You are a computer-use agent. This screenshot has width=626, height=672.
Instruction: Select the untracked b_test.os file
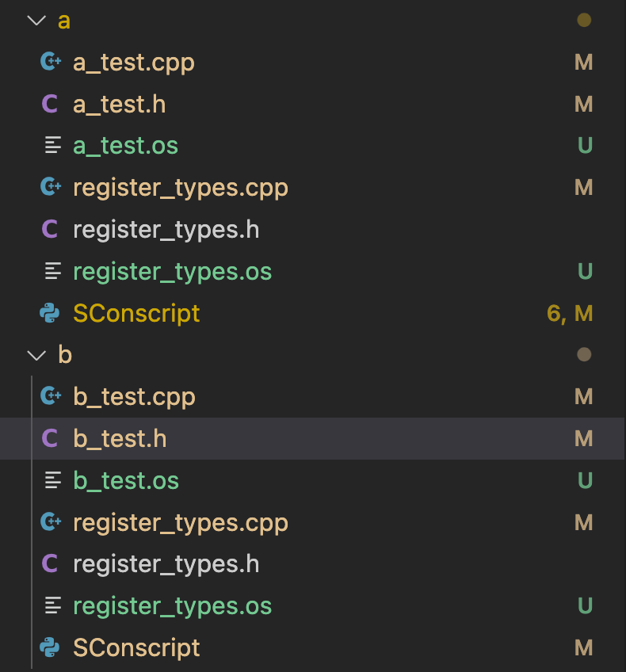126,481
